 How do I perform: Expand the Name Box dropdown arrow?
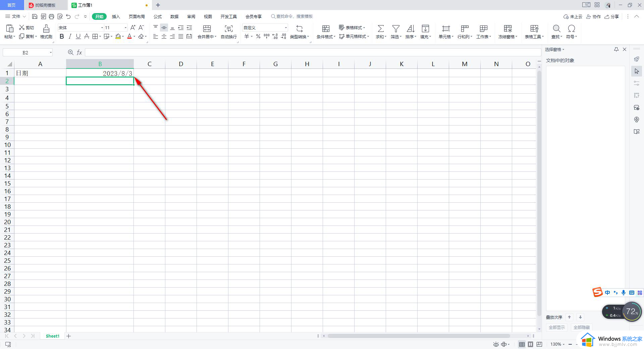click(x=51, y=52)
